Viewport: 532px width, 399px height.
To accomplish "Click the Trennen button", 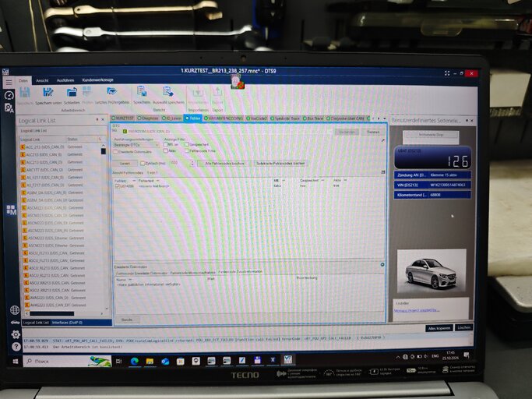I will [x=373, y=132].
